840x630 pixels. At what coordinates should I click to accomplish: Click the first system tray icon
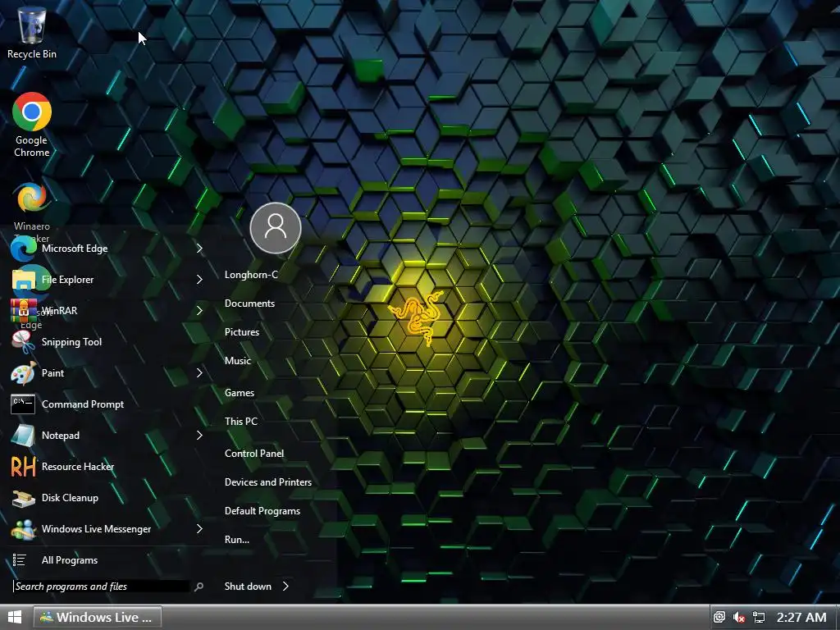(x=719, y=617)
